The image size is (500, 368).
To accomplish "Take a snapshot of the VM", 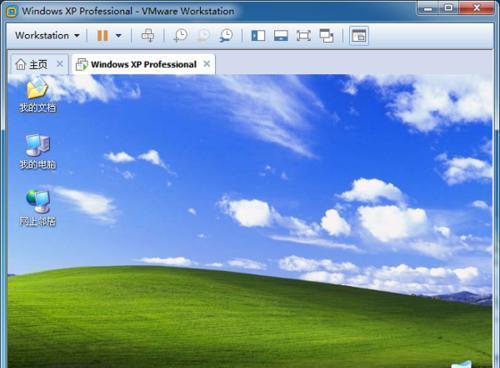I will [x=181, y=35].
